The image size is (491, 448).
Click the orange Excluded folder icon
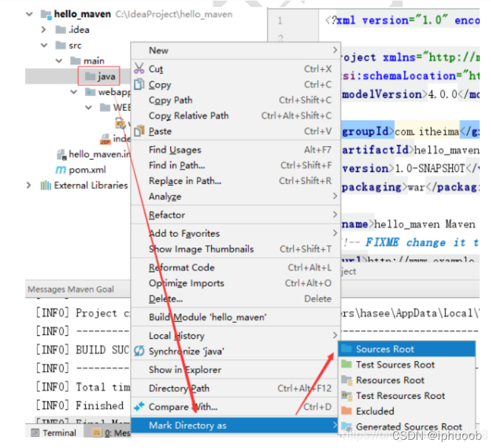click(346, 411)
